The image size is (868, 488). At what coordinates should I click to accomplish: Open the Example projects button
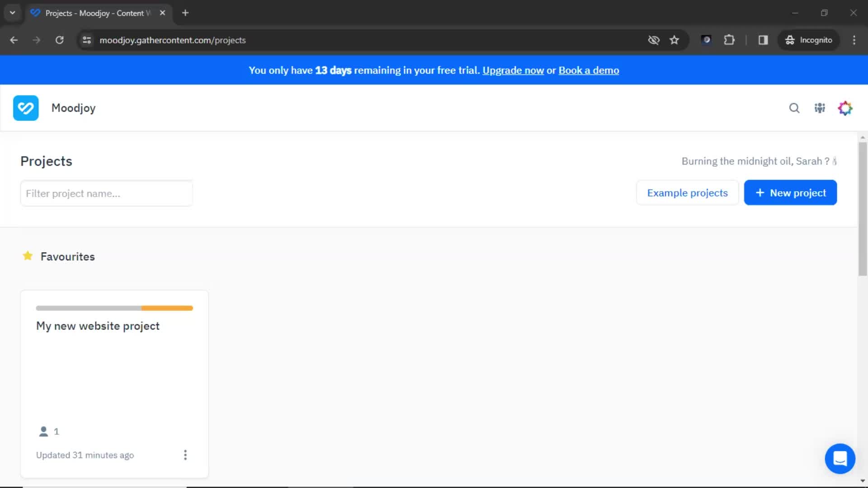(687, 193)
